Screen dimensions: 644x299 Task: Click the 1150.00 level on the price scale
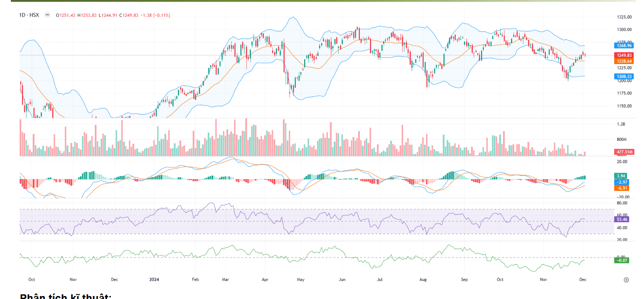(x=624, y=106)
